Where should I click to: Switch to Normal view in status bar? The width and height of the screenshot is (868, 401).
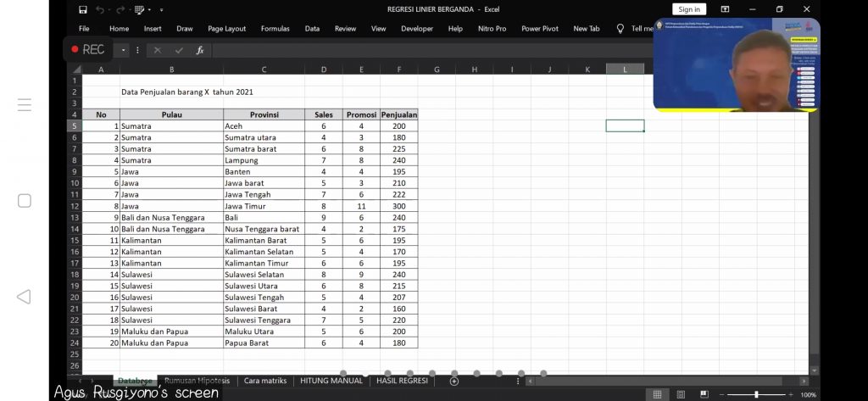(x=657, y=394)
